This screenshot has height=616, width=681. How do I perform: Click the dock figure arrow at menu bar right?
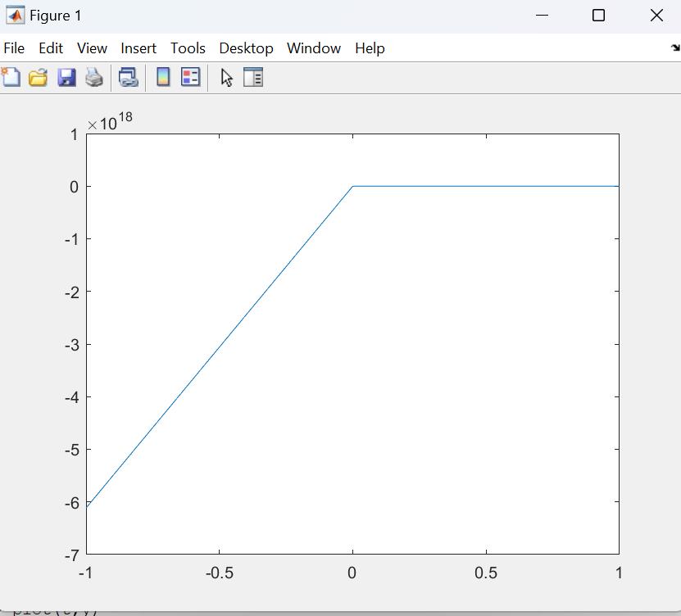click(674, 48)
